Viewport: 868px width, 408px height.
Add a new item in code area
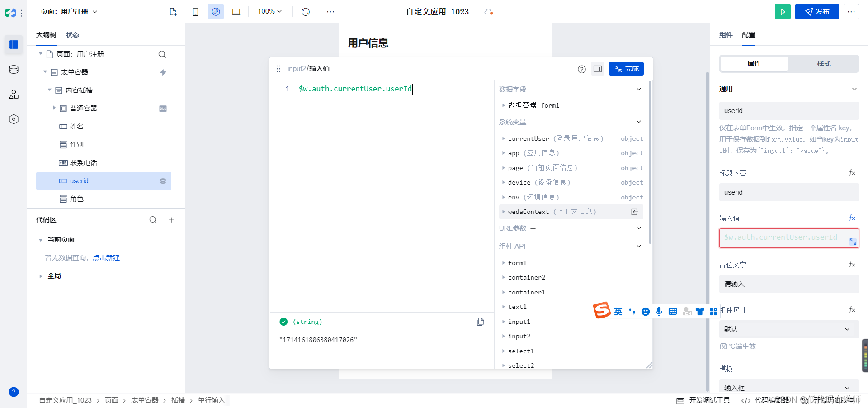pyautogui.click(x=171, y=220)
